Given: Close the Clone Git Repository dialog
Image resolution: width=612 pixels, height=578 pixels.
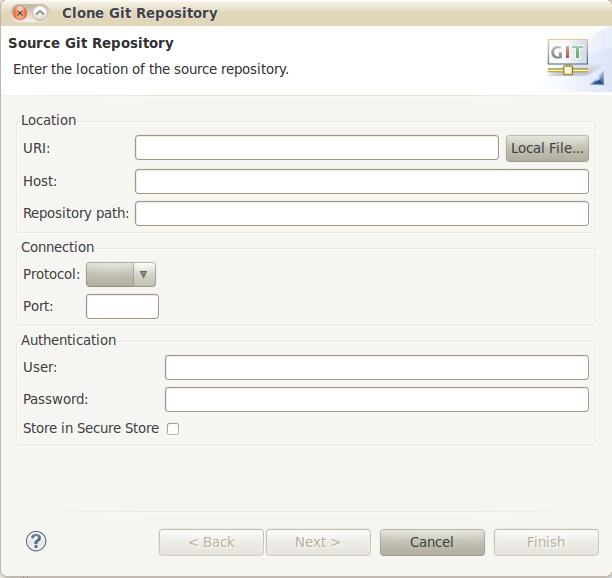Looking at the screenshot, I should [x=20, y=13].
